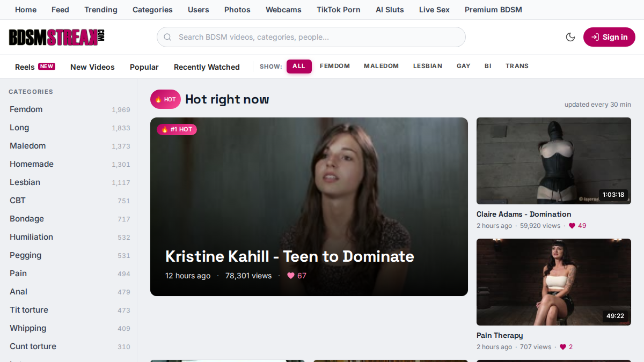Image resolution: width=644 pixels, height=362 pixels.
Task: Focus the search videos input field
Action: click(x=311, y=37)
